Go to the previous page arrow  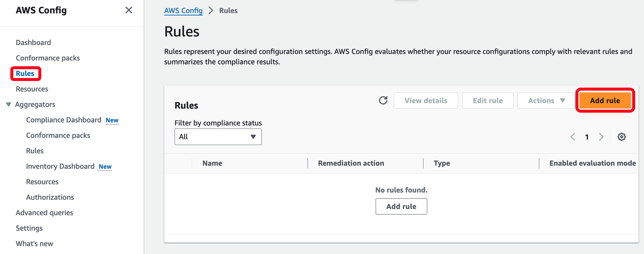pos(572,137)
